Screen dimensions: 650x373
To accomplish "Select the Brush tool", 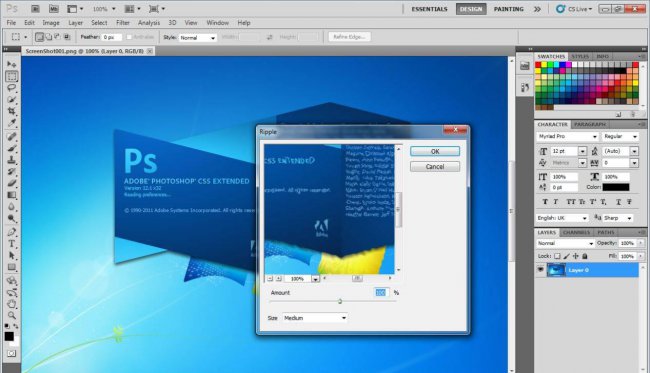I will pos(12,148).
